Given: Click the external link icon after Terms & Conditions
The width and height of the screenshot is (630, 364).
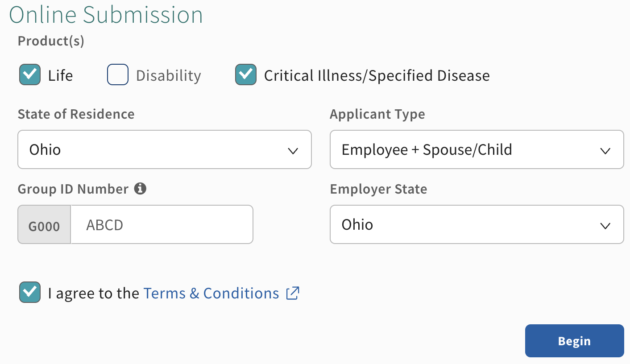Looking at the screenshot, I should click(x=293, y=293).
